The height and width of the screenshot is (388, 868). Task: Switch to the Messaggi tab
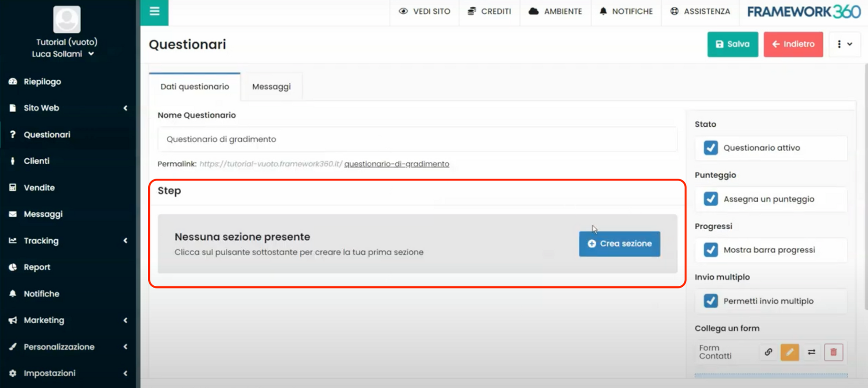coord(271,87)
